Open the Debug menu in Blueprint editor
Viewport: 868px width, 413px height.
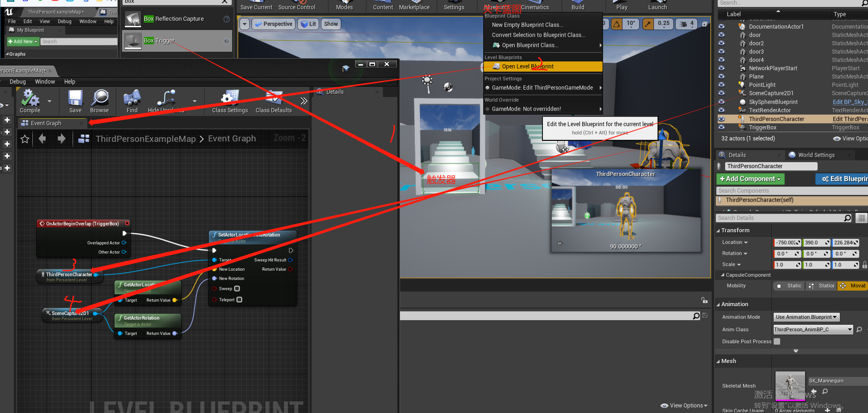pos(18,82)
